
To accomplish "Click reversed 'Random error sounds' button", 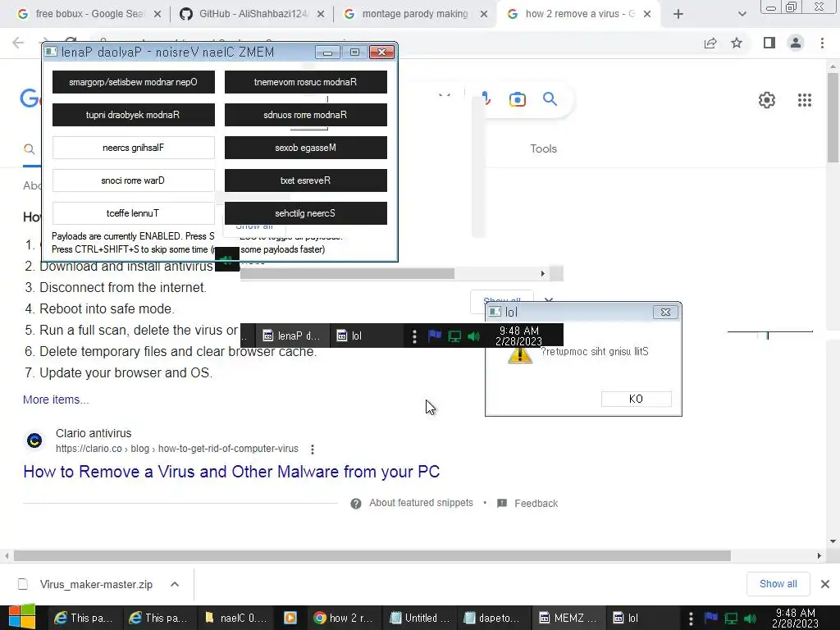I will [305, 115].
